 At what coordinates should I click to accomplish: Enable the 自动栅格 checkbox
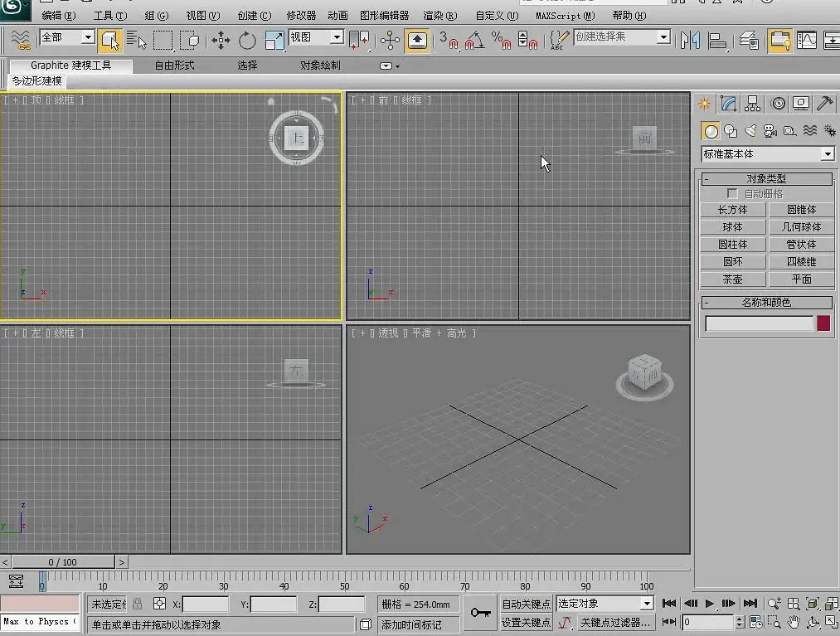point(732,193)
